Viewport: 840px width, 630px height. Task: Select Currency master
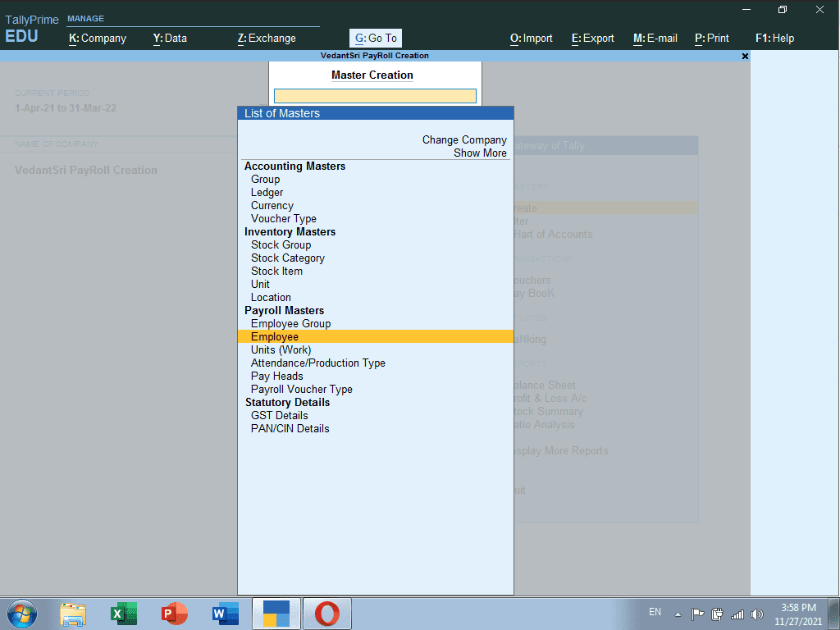[x=272, y=206]
